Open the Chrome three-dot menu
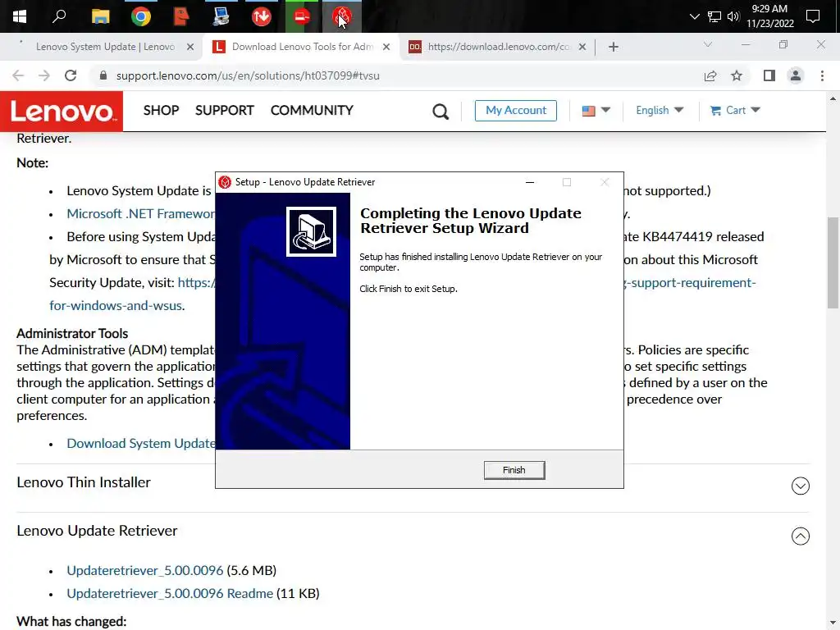The height and width of the screenshot is (630, 840). click(822, 75)
